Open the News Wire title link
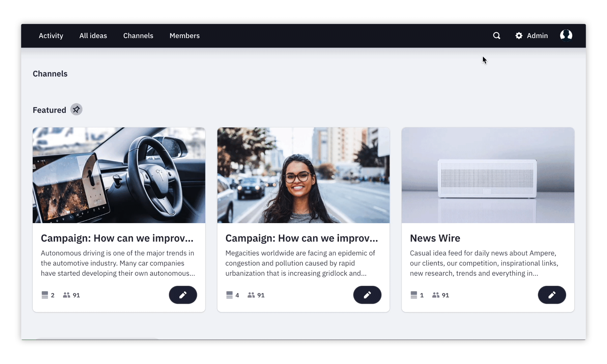Image resolution: width=607 pixels, height=364 pixels. pos(435,238)
